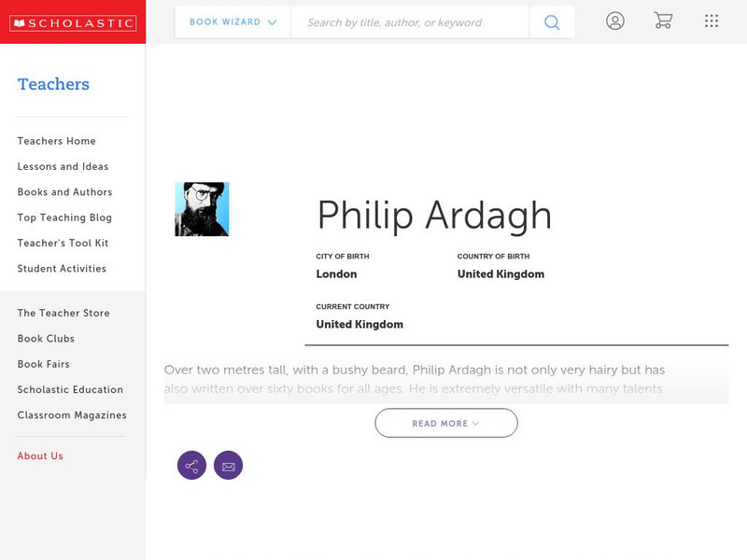This screenshot has width=747, height=560.
Task: Click the Scholastic logo
Action: 73,22
